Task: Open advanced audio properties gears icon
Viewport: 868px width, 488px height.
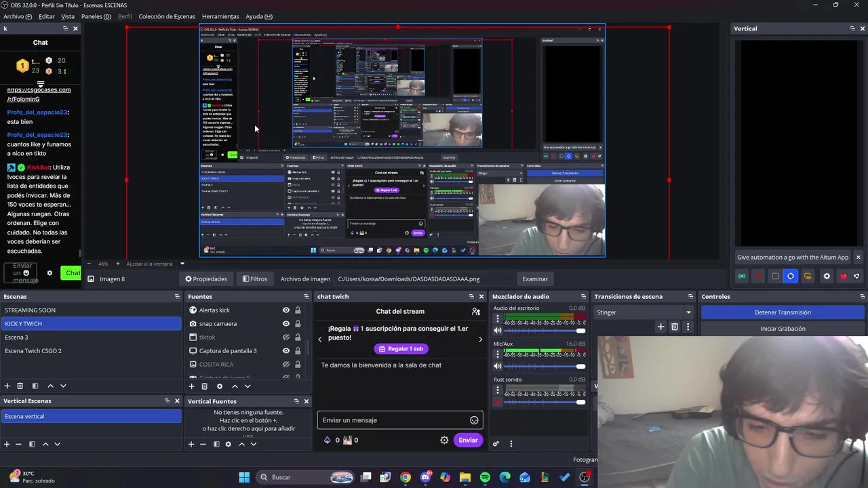Action: point(496,444)
